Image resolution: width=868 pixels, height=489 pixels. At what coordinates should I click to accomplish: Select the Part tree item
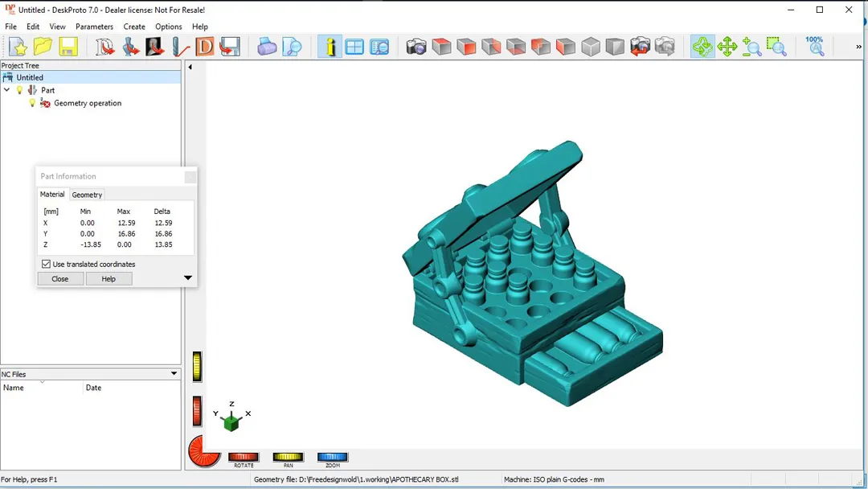(47, 90)
